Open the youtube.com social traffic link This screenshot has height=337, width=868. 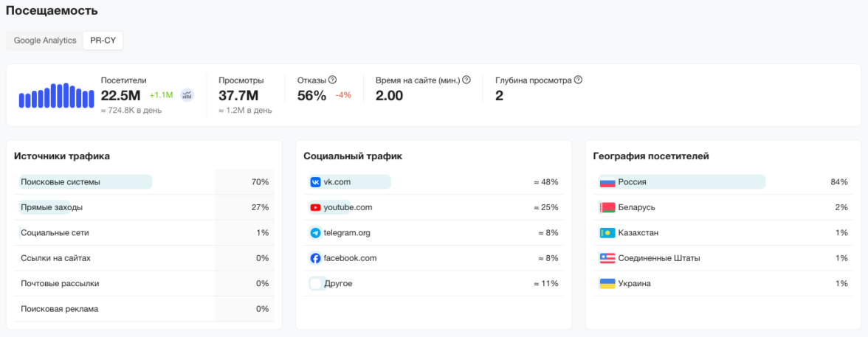(x=348, y=207)
